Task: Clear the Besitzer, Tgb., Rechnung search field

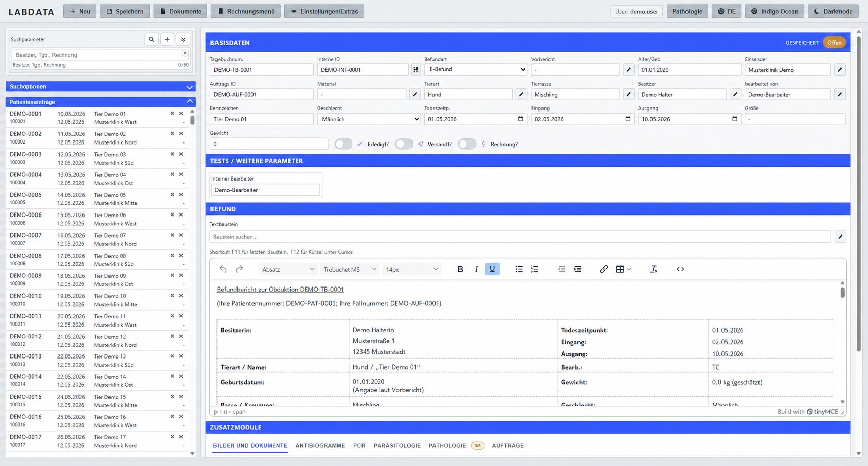Action: [x=185, y=53]
